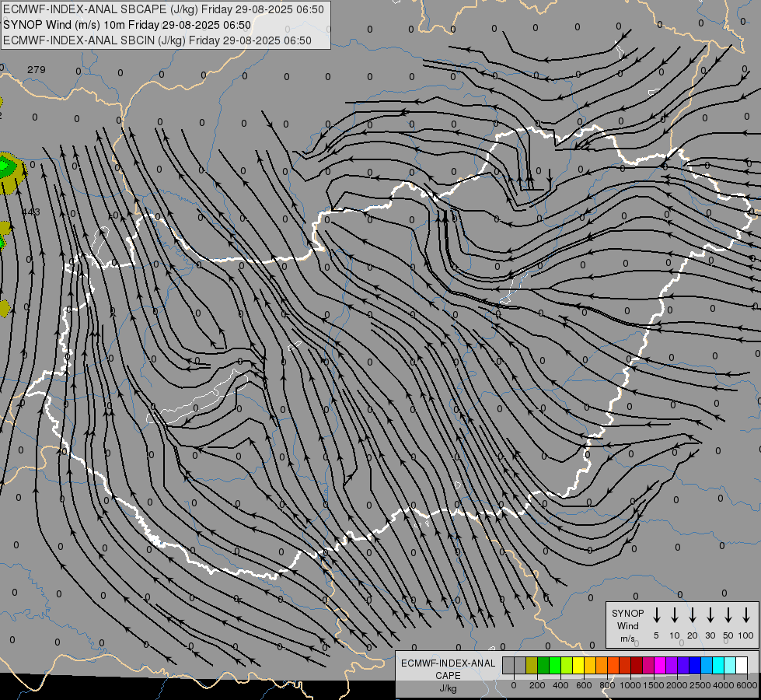Click the wind arrow above the 50 label
The width and height of the screenshot is (761, 700).
click(728, 615)
